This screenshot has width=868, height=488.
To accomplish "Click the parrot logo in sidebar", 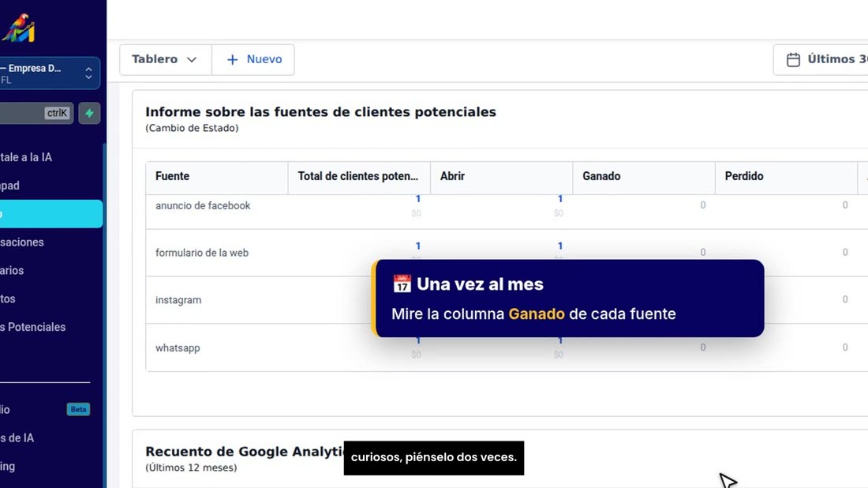I will (x=18, y=28).
